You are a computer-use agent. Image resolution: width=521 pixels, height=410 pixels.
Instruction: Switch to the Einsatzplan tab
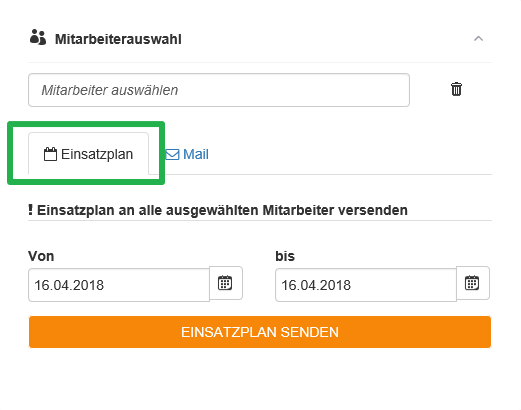88,154
